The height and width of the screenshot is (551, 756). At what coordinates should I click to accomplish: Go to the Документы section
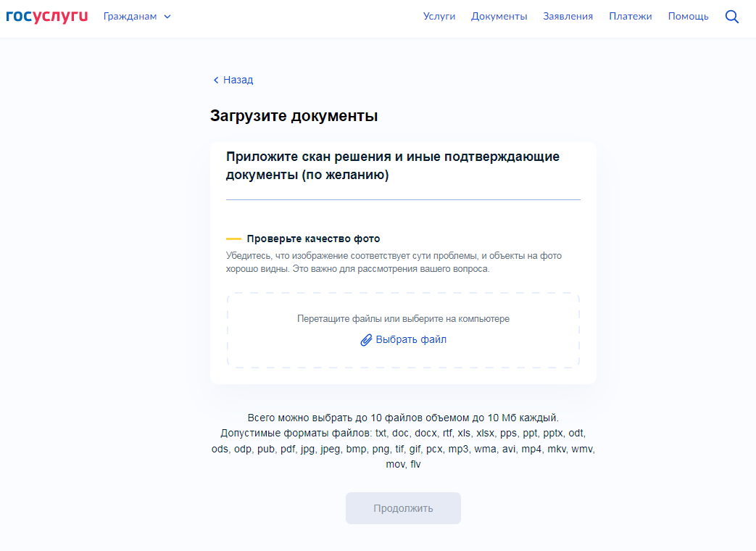(499, 16)
